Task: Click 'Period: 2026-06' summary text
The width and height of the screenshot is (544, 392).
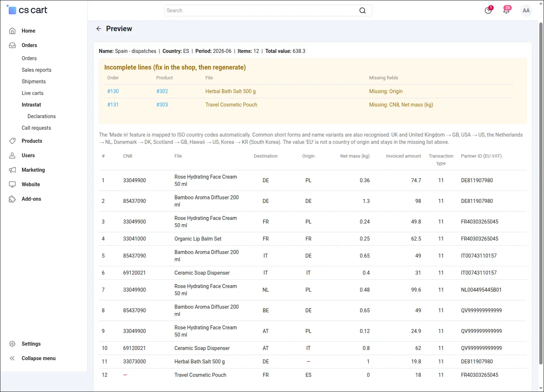Action: pos(213,51)
